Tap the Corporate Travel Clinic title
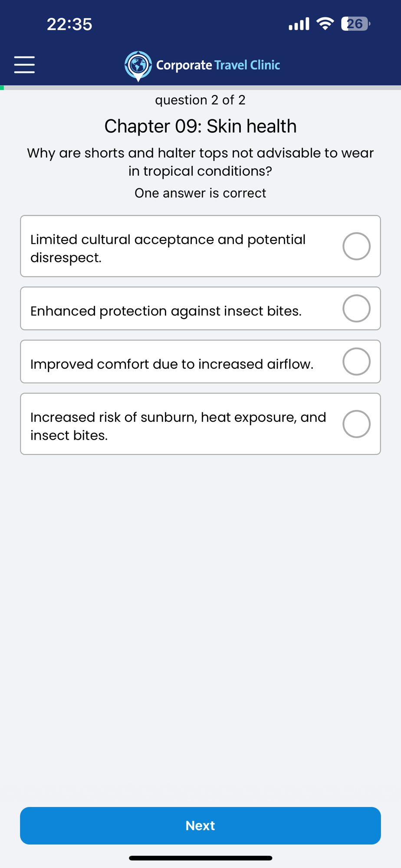This screenshot has width=401, height=868. [218, 65]
